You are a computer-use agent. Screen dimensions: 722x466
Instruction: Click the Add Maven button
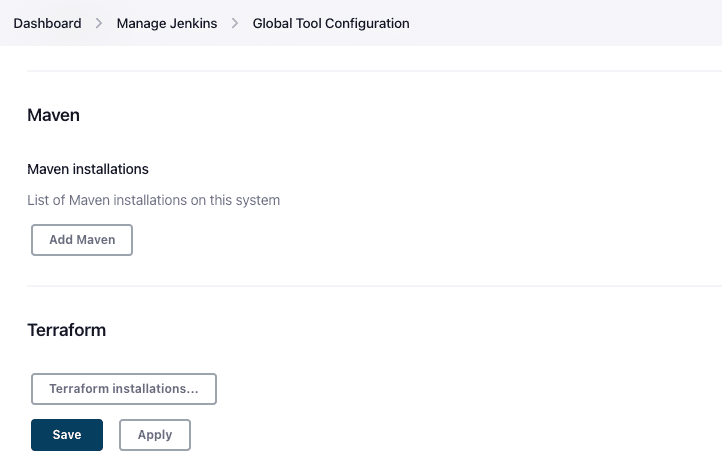pyautogui.click(x=82, y=240)
